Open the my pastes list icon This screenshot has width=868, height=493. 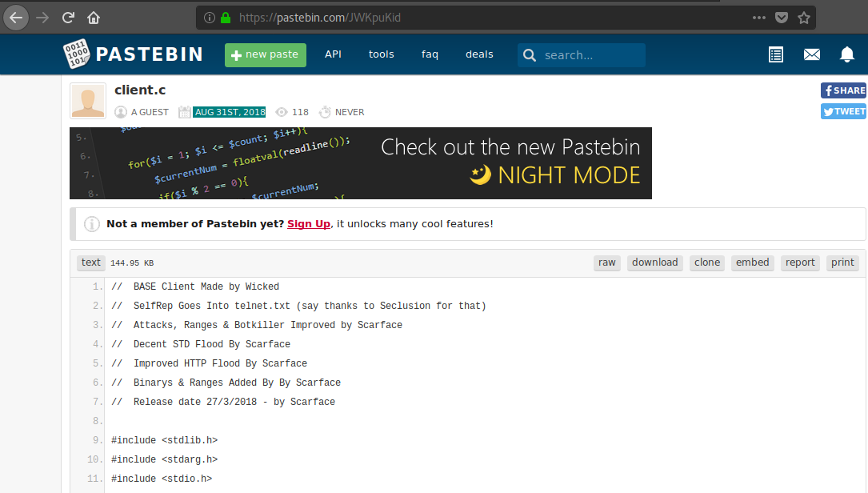(776, 54)
